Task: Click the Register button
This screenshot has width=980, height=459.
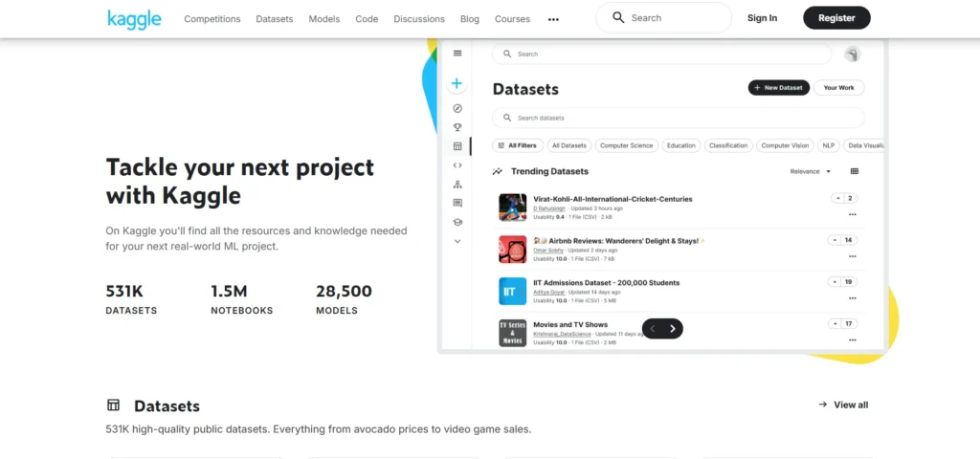Action: tap(836, 18)
